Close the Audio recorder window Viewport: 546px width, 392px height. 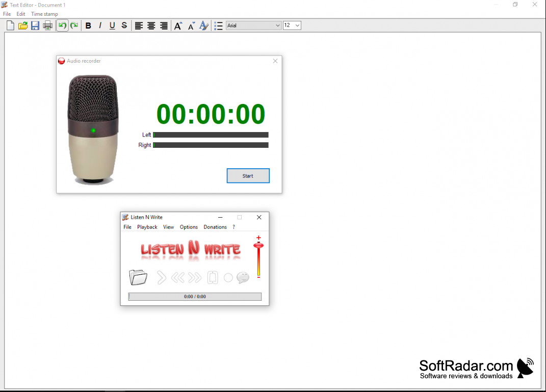click(275, 61)
